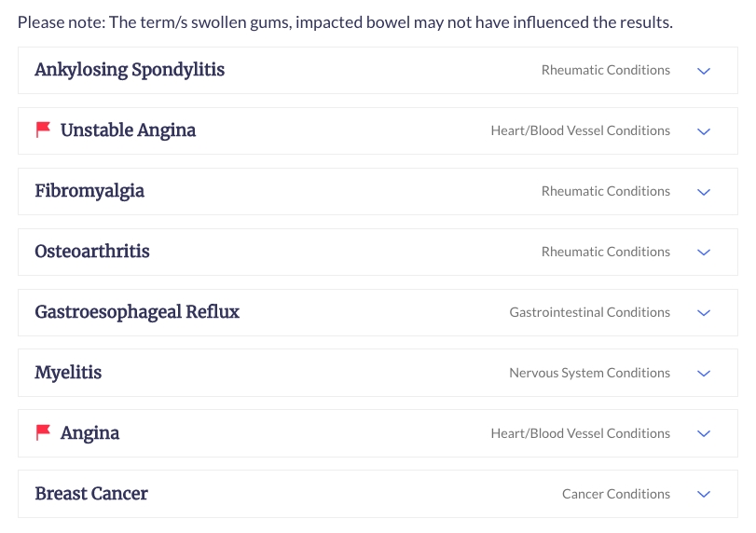756x533 pixels.
Task: Expand the Ankylosing Spondylitis chevron
Action: (704, 71)
